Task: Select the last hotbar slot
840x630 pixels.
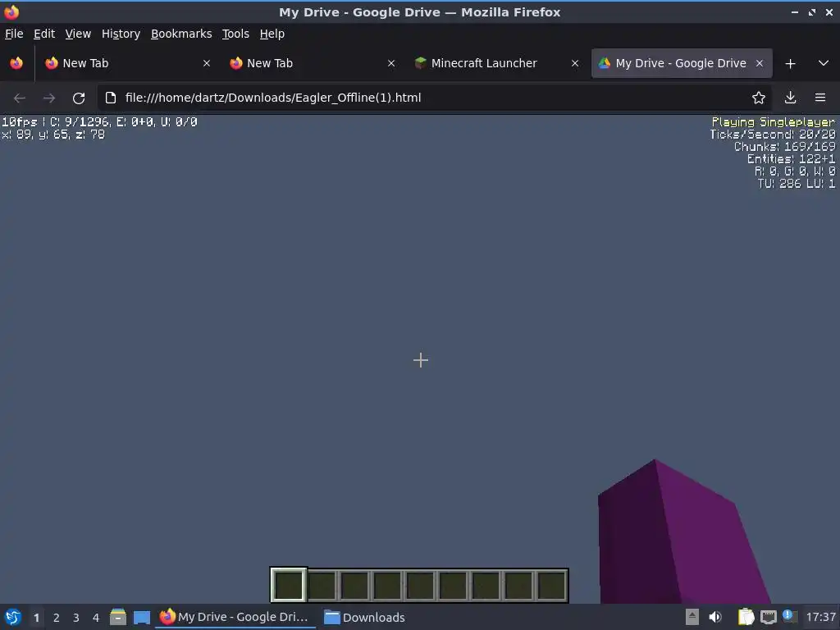Action: [551, 585]
